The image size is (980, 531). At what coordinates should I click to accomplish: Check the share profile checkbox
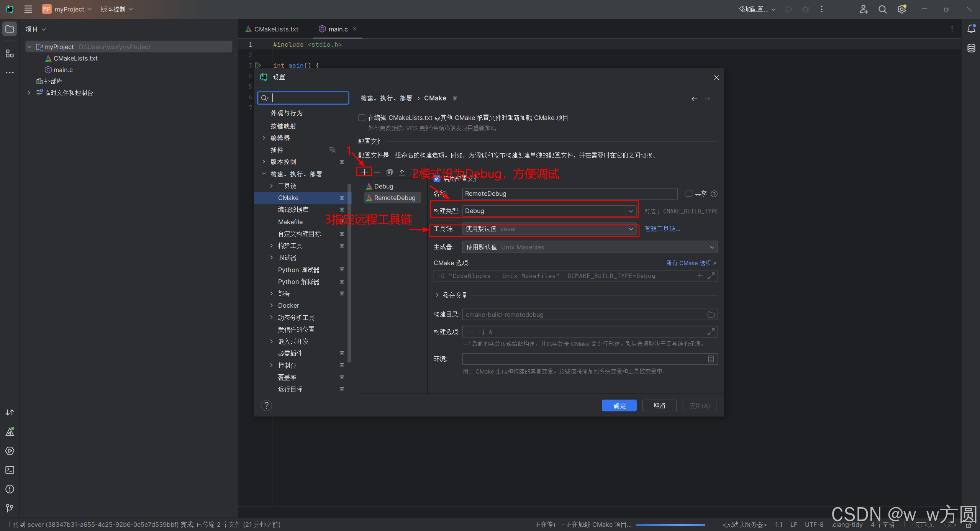click(689, 193)
